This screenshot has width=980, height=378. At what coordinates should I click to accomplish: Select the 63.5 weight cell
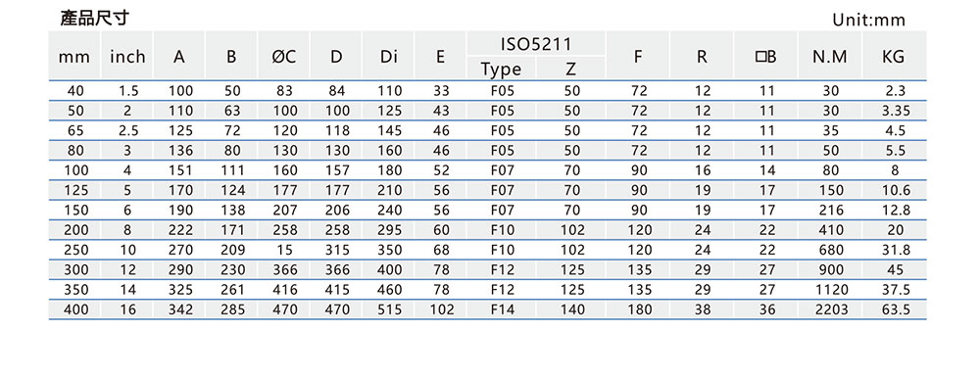(x=895, y=308)
